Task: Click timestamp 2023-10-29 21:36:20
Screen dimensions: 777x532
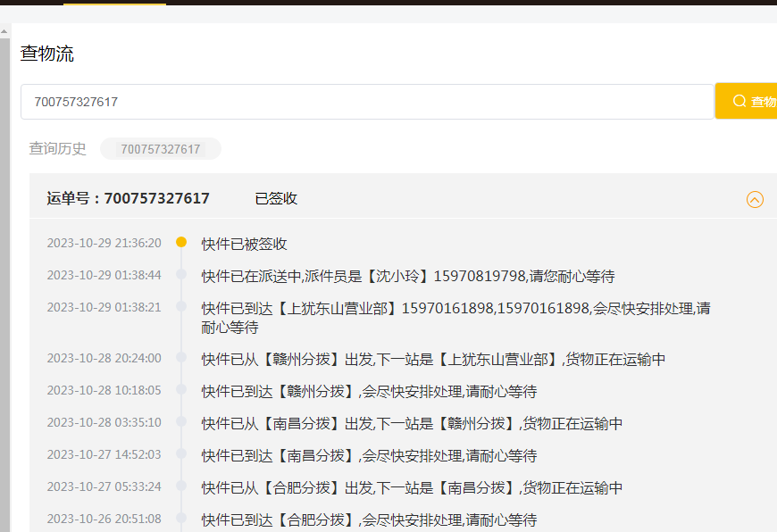Action: point(104,243)
